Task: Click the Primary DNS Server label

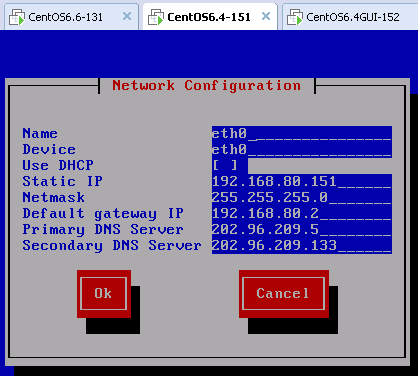Action: tap(103, 230)
